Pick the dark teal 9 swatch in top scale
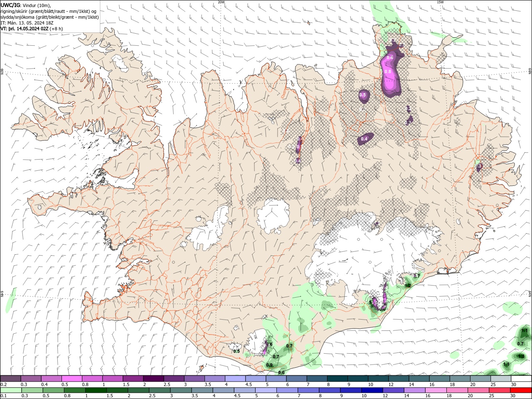 (x=357, y=379)
